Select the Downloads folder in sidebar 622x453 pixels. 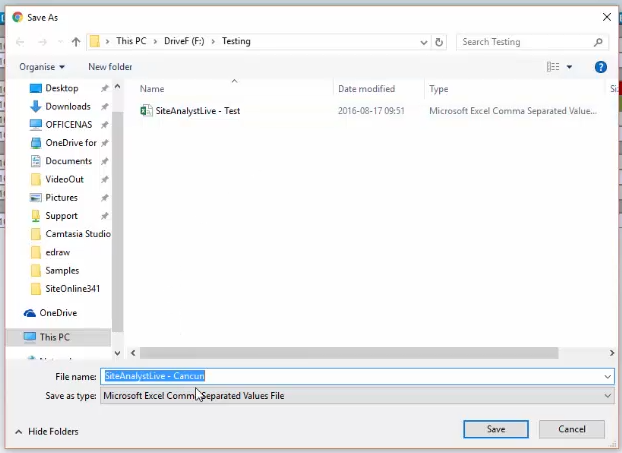(67, 106)
